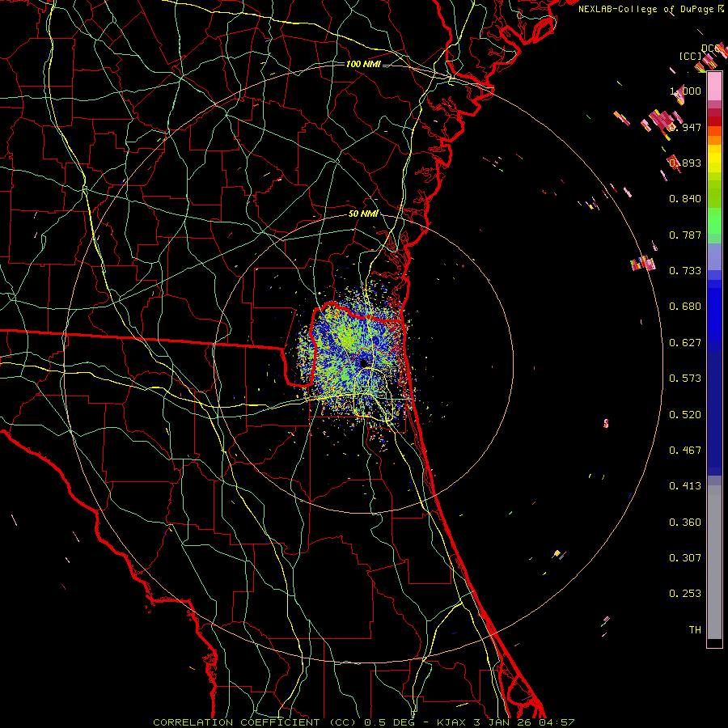This screenshot has height=728, width=728.
Task: Click the 0.893 scale value
Action: point(685,163)
